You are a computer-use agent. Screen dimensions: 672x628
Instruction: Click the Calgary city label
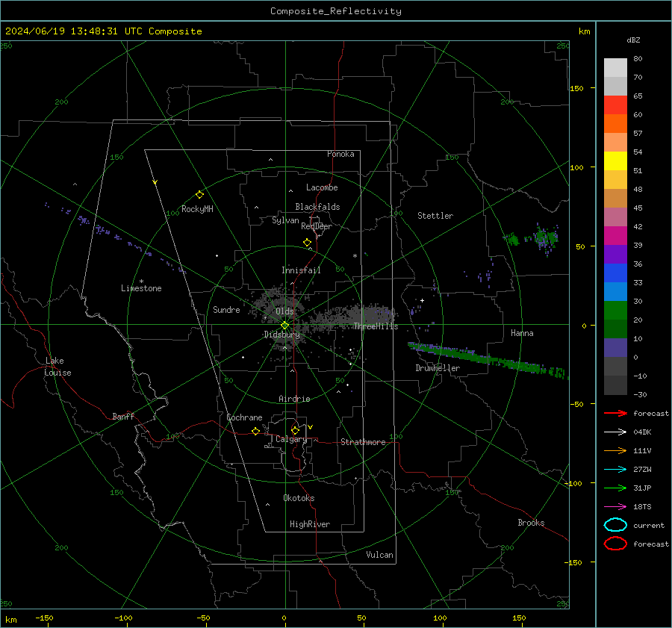(x=291, y=439)
